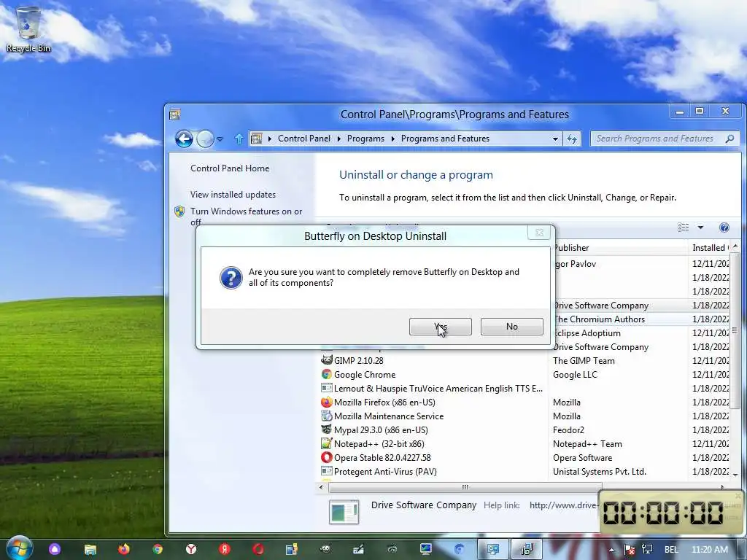Cancel uninstall with the No button

pyautogui.click(x=511, y=327)
